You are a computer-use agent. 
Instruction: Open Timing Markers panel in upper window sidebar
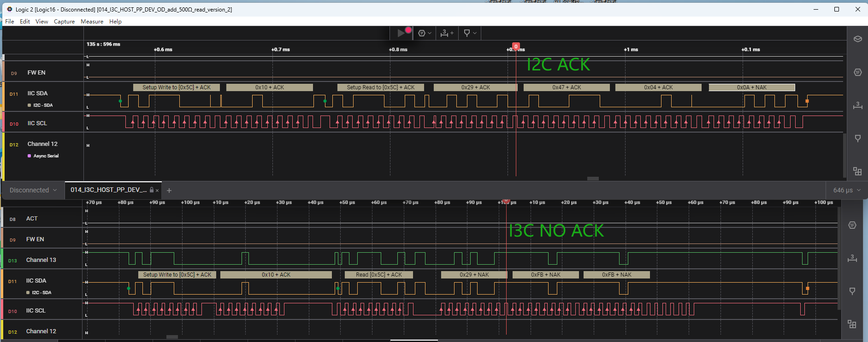point(857,139)
